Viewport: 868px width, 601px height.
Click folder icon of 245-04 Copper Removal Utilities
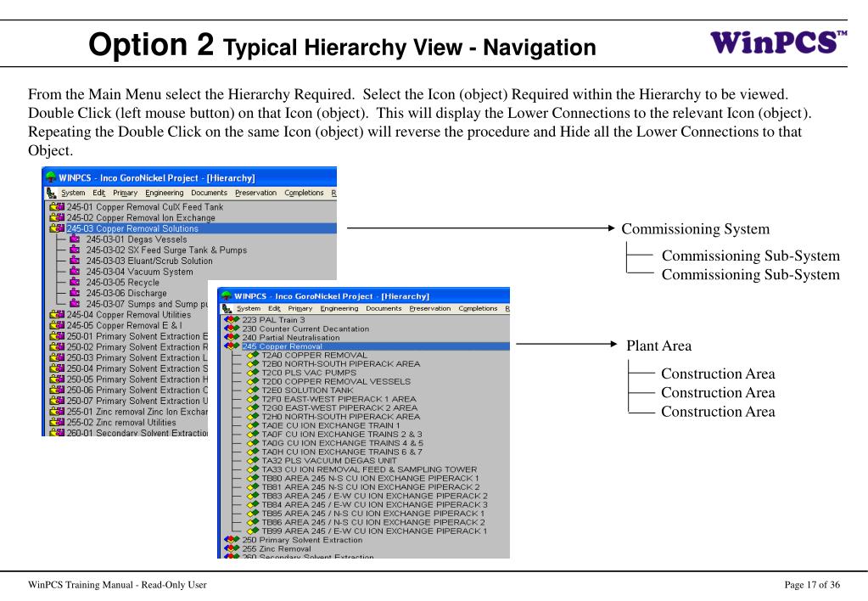57,315
